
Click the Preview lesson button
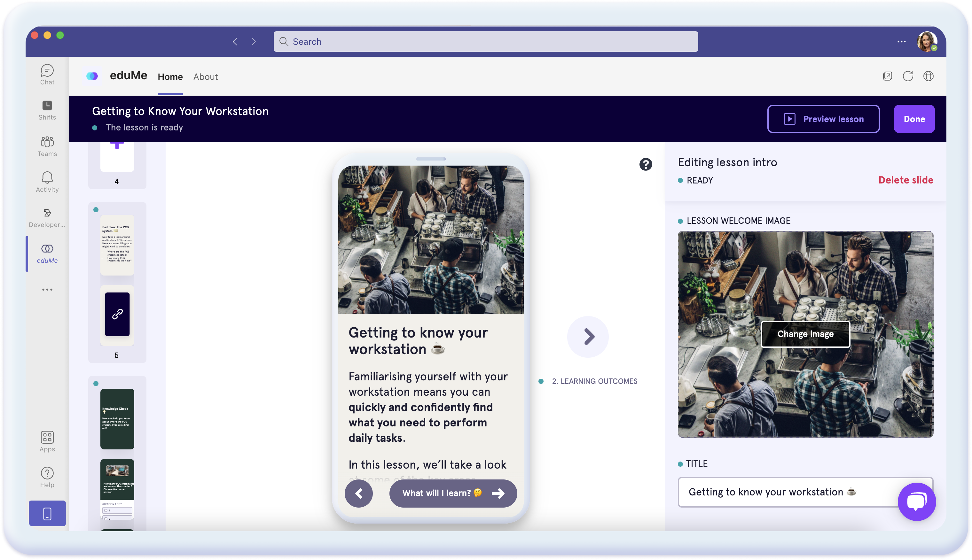point(823,119)
